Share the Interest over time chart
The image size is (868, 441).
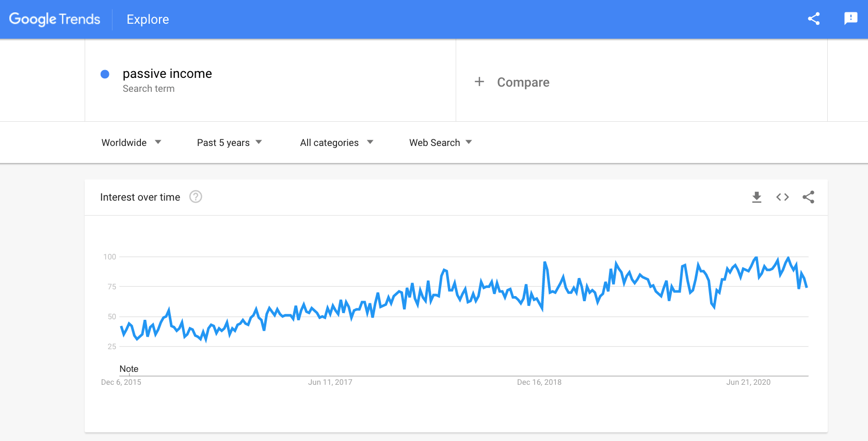(809, 197)
